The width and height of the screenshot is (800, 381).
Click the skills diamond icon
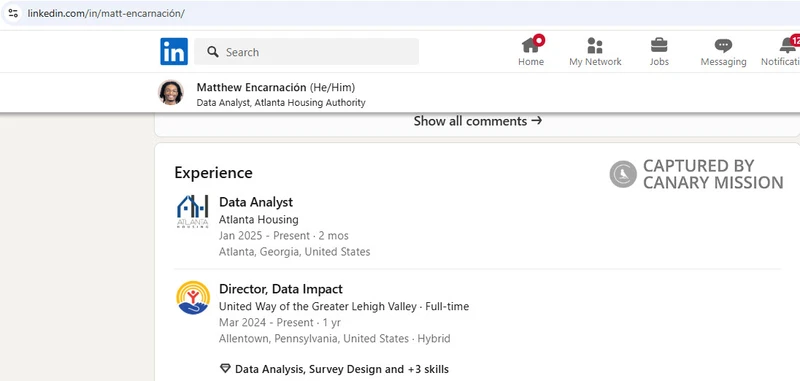pyautogui.click(x=225, y=369)
